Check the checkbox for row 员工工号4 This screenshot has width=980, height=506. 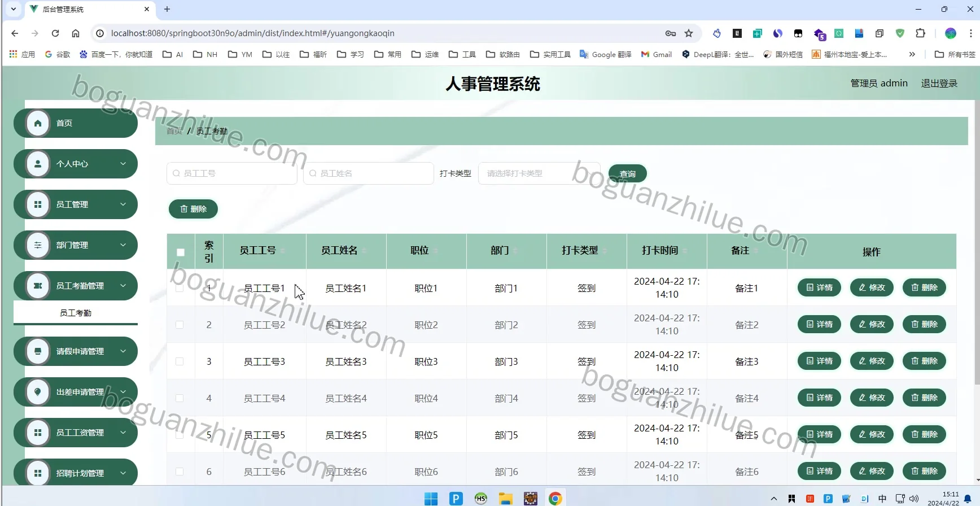pos(180,398)
